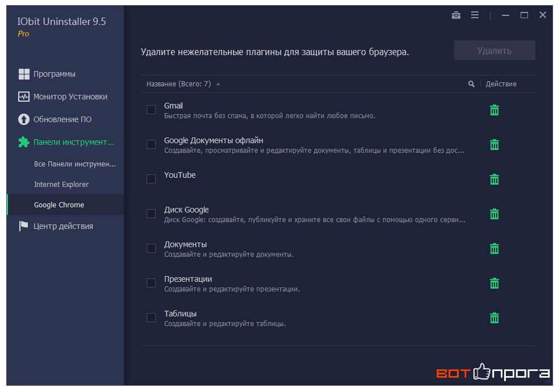557x392 pixels.
Task: Check the Диск Google checkbox
Action: [x=151, y=214]
